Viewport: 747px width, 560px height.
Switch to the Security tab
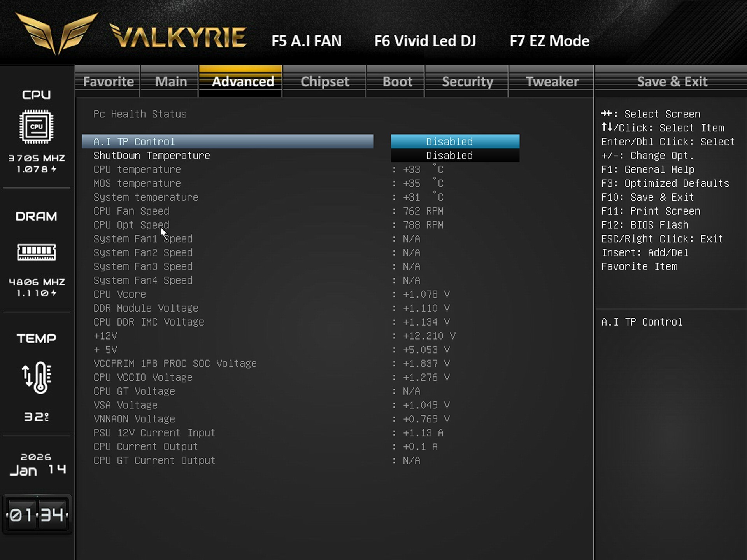[467, 82]
